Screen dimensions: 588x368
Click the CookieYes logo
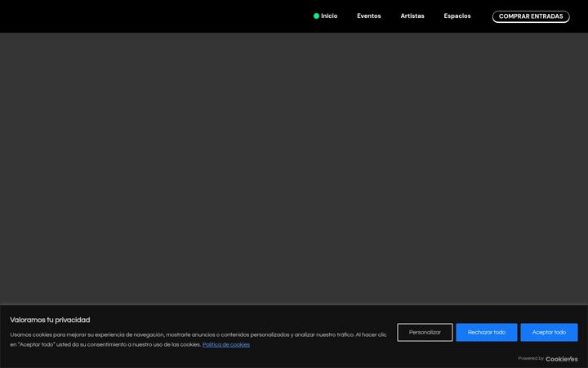tap(561, 359)
